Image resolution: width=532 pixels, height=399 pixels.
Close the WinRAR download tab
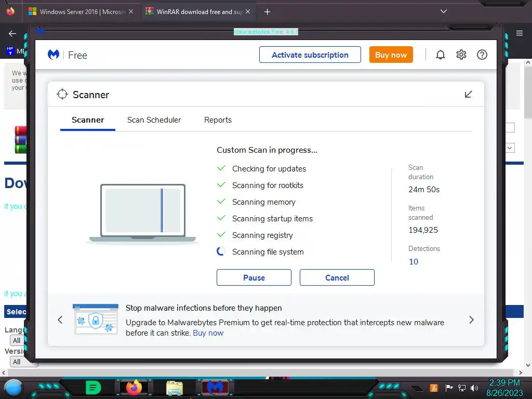(x=248, y=11)
